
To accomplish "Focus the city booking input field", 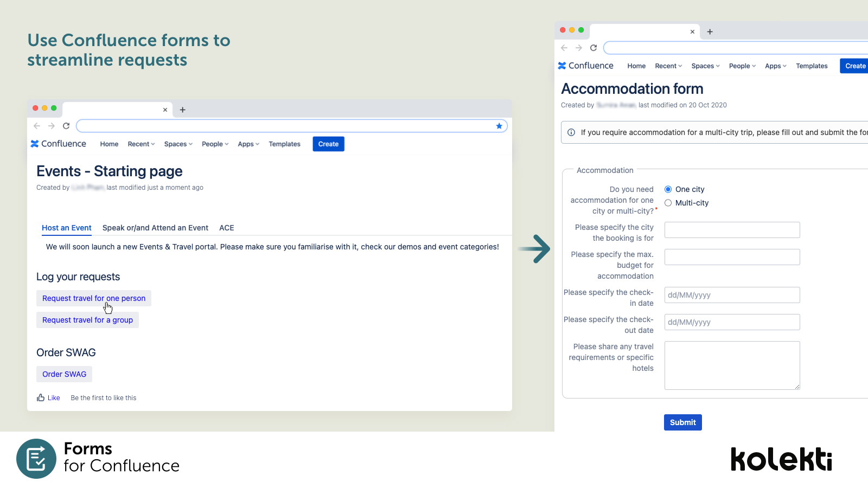I will pos(732,230).
